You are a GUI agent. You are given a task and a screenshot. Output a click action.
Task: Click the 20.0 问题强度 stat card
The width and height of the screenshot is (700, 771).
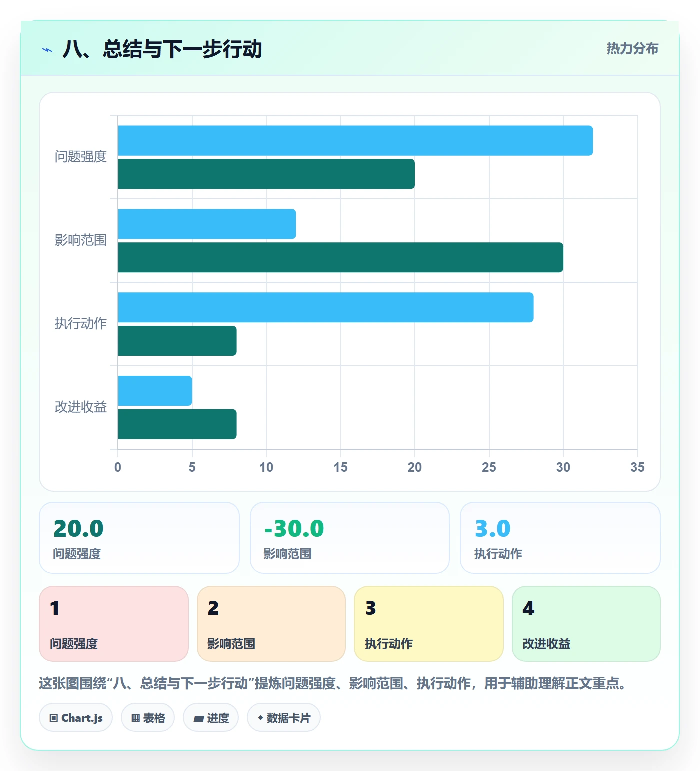(139, 538)
